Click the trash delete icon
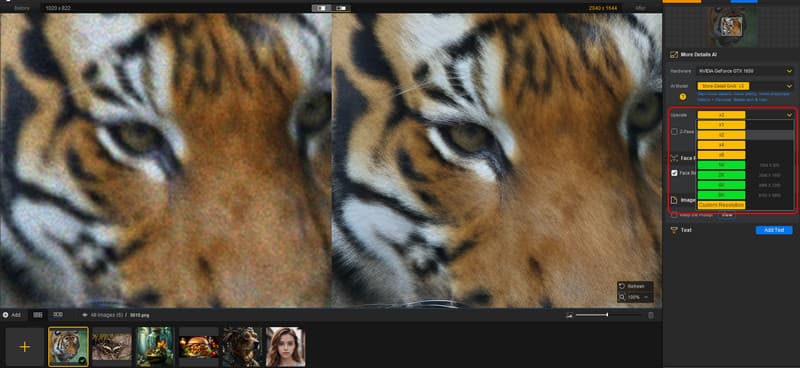Viewport: 800px width, 368px height. [651, 315]
